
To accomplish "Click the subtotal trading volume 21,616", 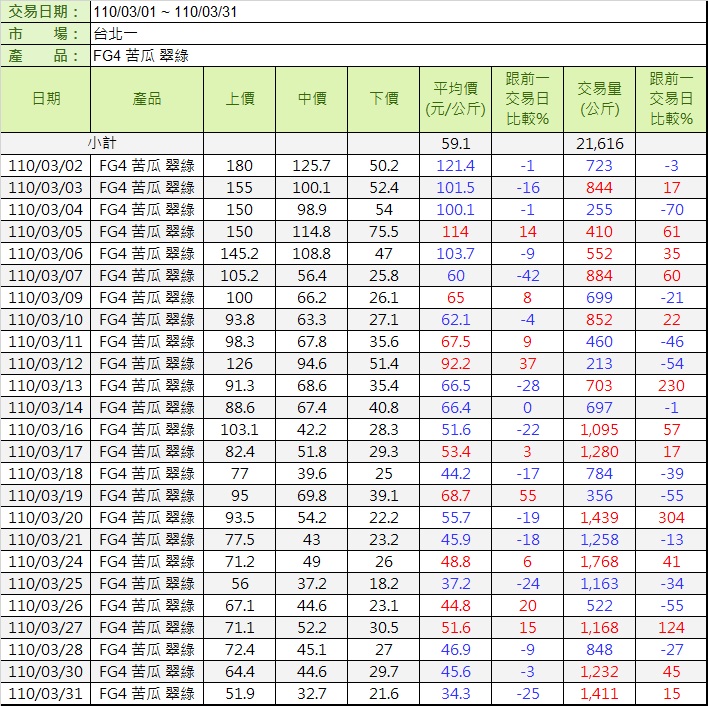I will [599, 144].
